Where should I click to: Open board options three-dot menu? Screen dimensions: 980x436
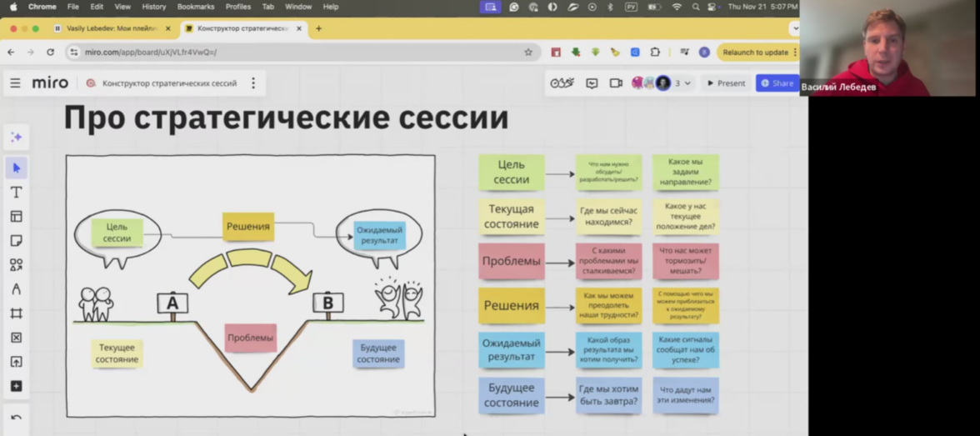point(253,83)
